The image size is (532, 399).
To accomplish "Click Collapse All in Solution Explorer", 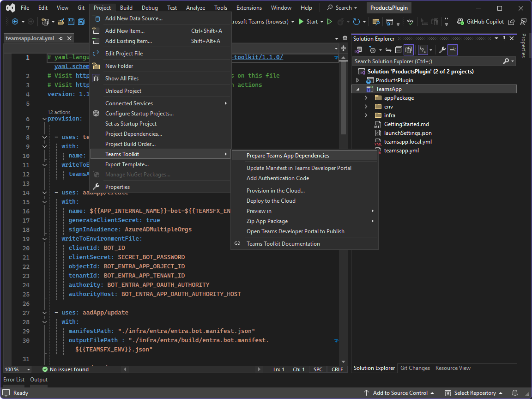I will tap(398, 50).
